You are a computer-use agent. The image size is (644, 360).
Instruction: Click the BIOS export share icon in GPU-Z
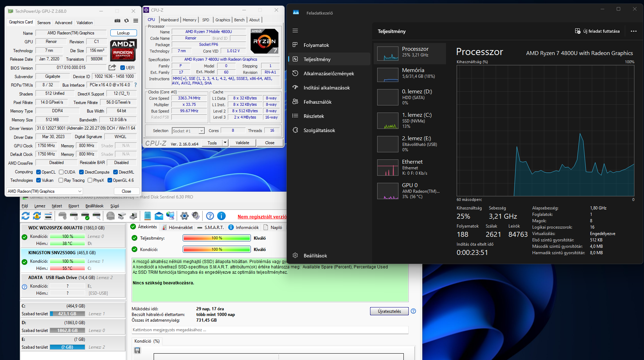[112, 67]
